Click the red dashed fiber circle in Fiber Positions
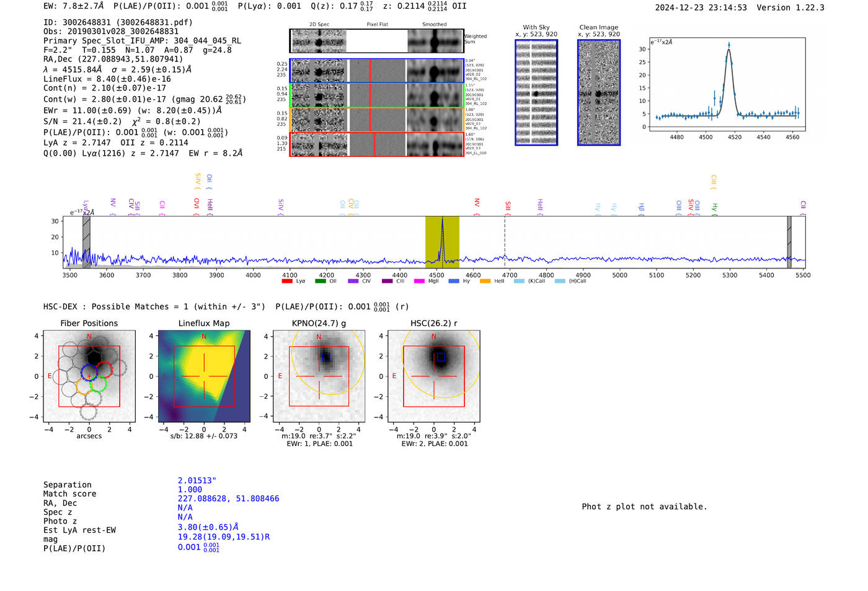 104,370
